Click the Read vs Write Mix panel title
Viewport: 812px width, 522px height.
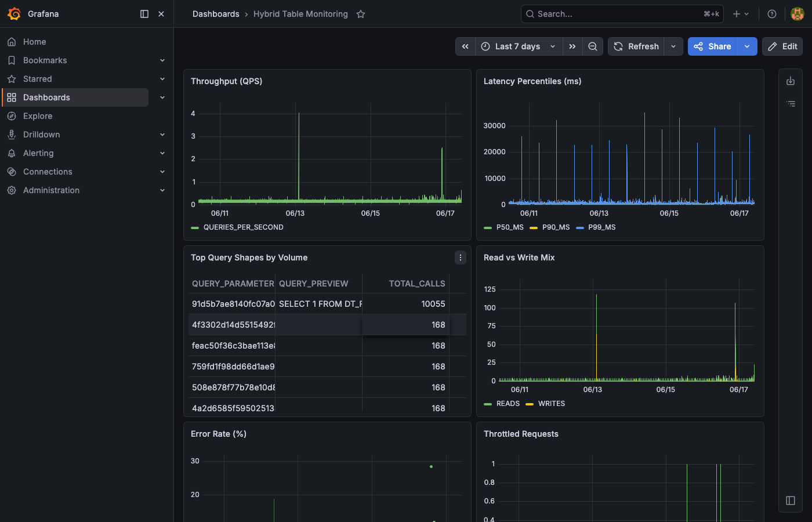[x=519, y=258]
